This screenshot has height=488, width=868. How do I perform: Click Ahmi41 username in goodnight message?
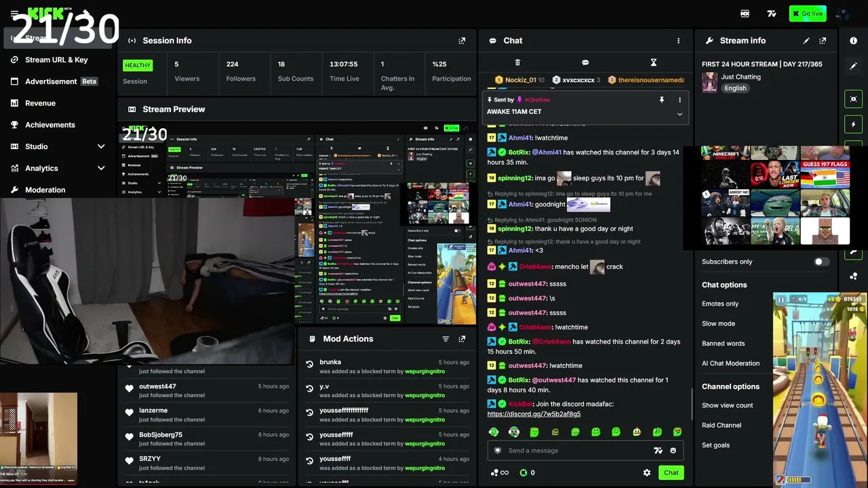tap(520, 204)
